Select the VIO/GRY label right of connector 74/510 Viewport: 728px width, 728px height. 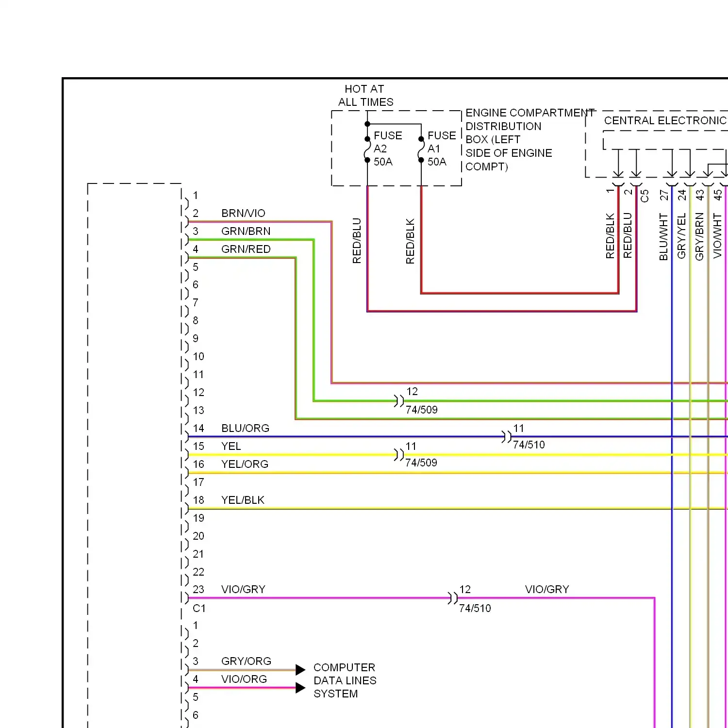point(547,589)
